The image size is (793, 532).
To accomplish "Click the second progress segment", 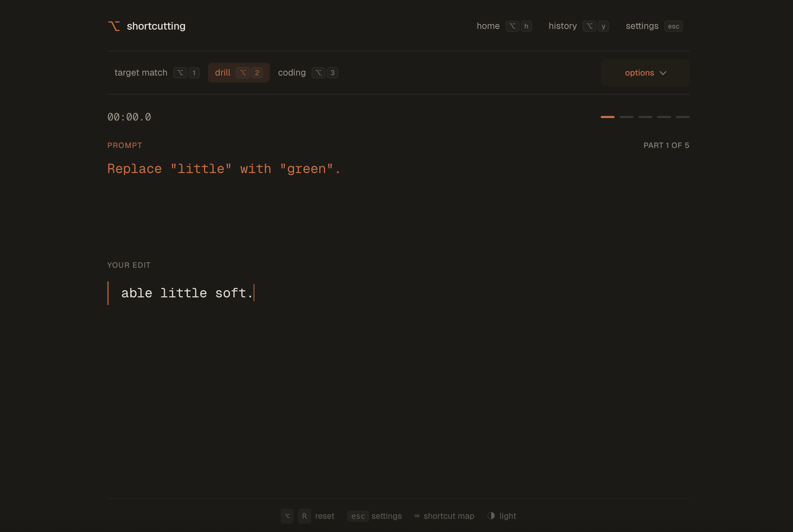I will [x=626, y=117].
